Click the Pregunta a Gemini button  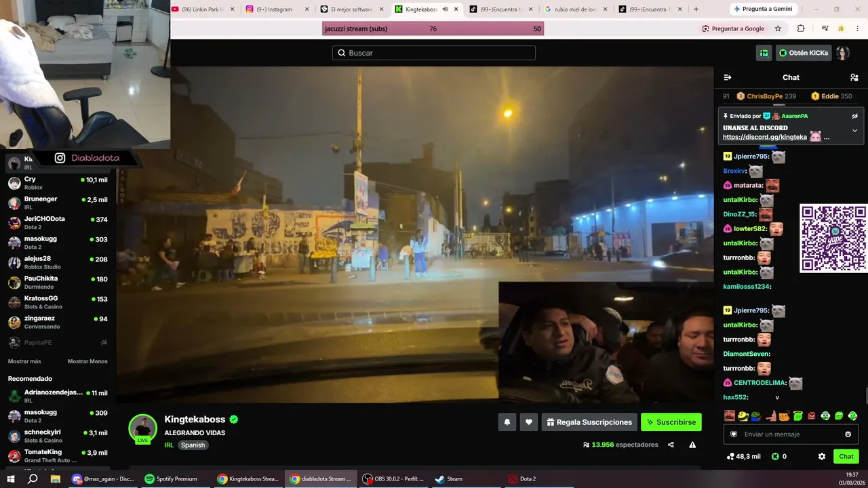pyautogui.click(x=762, y=9)
